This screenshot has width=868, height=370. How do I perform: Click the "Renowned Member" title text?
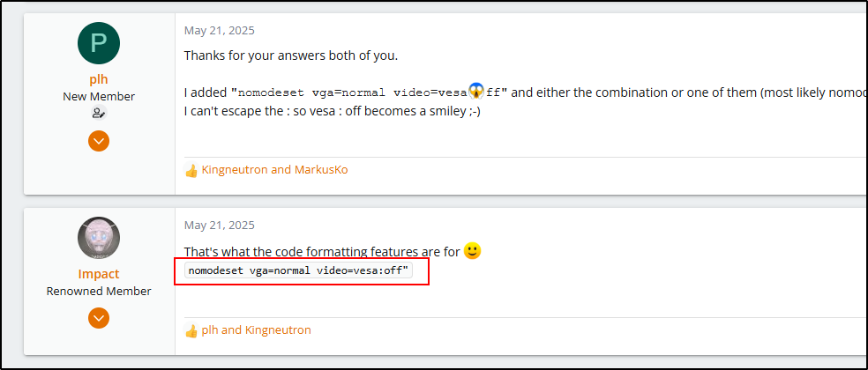click(x=99, y=291)
